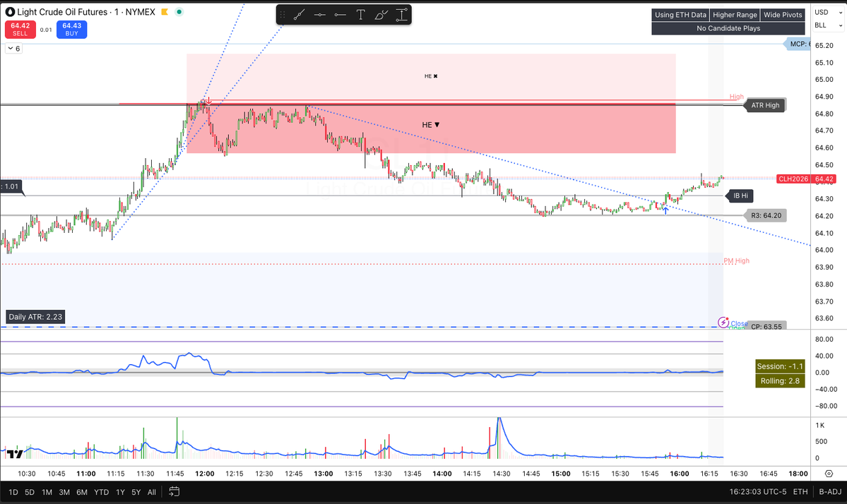The image size is (847, 504).
Task: Select the light pink HE ✖ zone
Action: [x=431, y=78]
